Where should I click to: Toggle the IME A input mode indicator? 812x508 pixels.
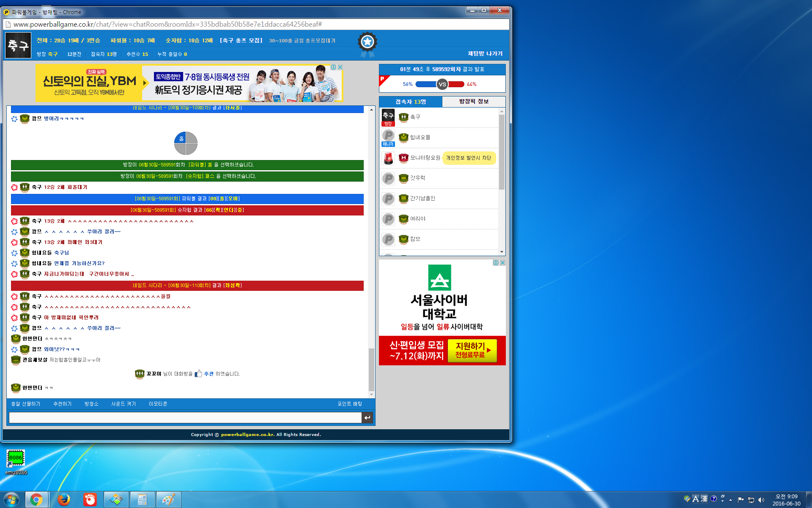click(695, 499)
